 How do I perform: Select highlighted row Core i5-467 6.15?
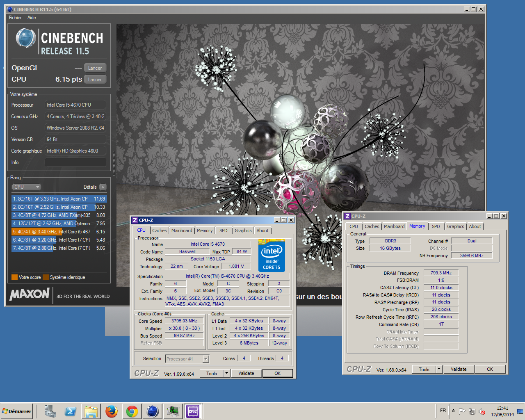[x=59, y=232]
